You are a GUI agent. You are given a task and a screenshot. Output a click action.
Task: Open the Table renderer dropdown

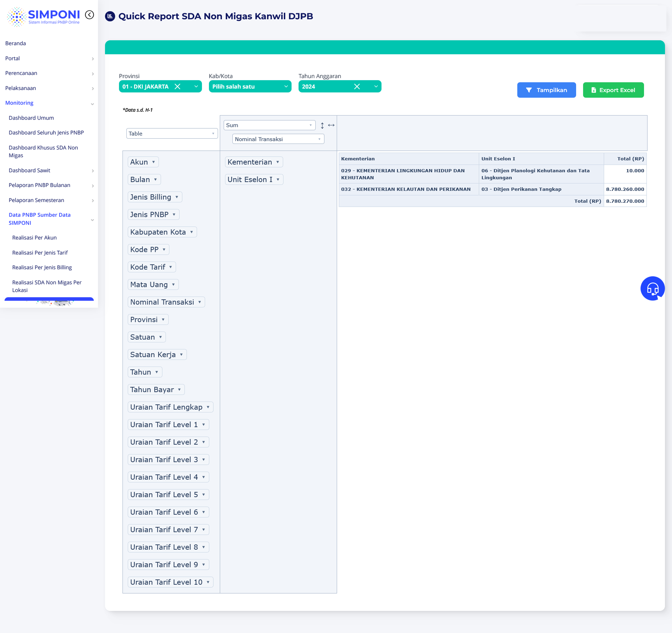171,134
